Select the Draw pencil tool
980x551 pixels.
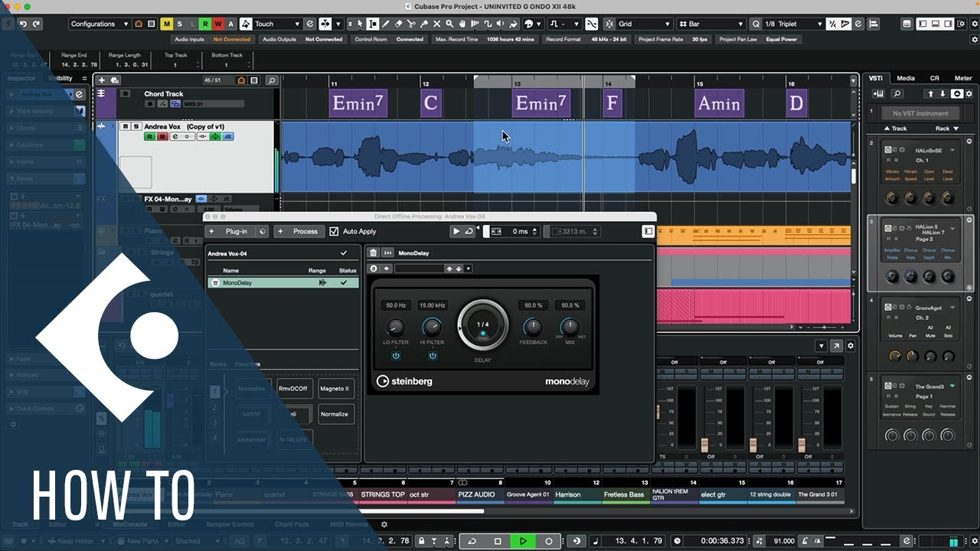(386, 24)
